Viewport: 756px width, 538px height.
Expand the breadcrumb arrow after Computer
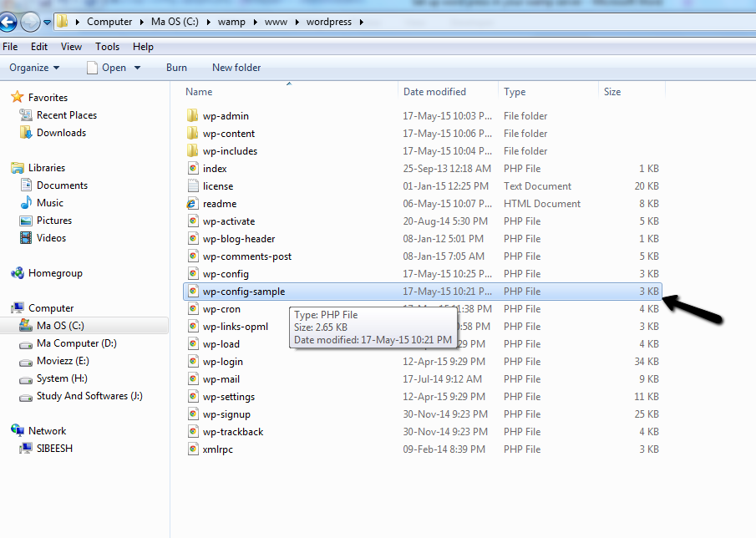(x=142, y=23)
